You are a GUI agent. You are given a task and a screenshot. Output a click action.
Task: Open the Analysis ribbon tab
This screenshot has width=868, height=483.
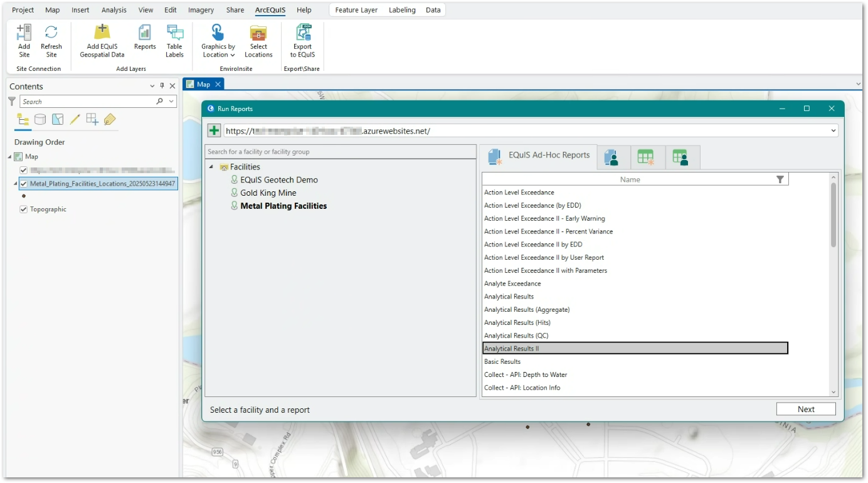114,10
